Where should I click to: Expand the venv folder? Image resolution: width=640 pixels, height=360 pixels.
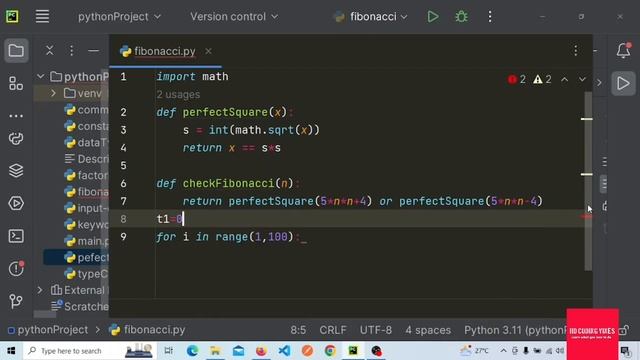click(x=53, y=93)
